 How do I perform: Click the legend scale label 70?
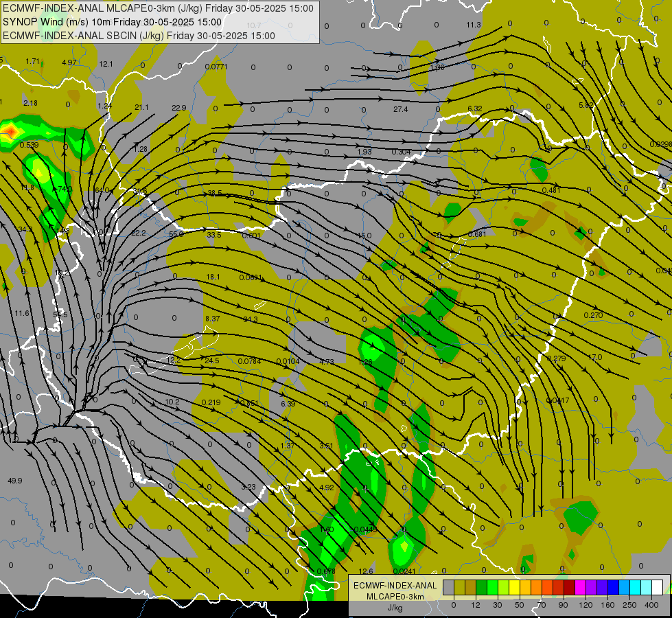coord(542,605)
